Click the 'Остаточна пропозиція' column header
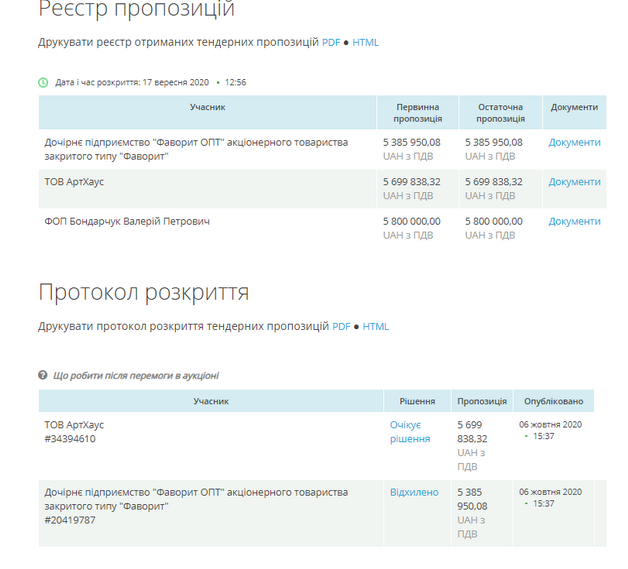This screenshot has height=569, width=628. click(x=500, y=113)
